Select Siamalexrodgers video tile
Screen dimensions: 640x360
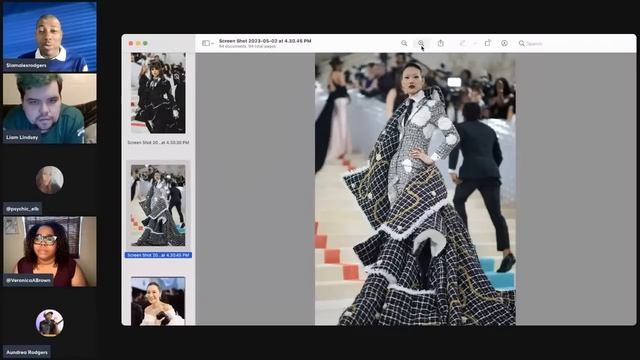(50, 37)
